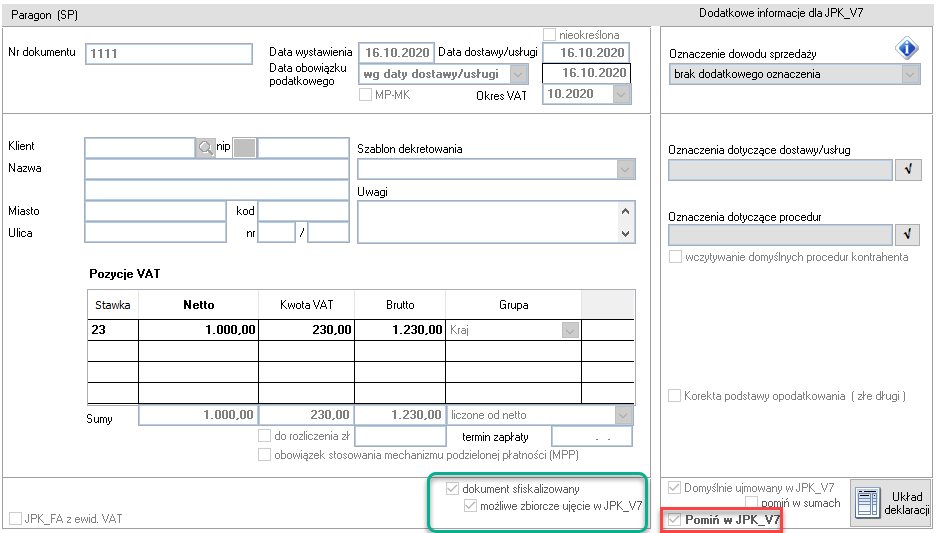
Task: Click the termin zapłaty date field
Action: coord(592,436)
